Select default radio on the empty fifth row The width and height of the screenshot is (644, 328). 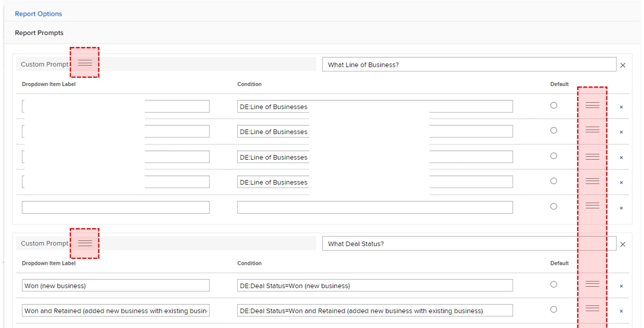[553, 206]
